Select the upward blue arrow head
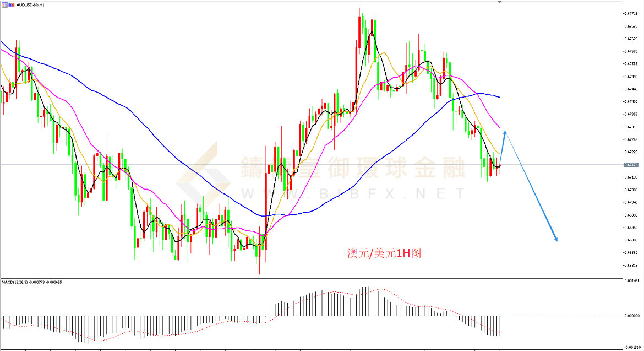This screenshot has width=644, height=351. [x=505, y=132]
